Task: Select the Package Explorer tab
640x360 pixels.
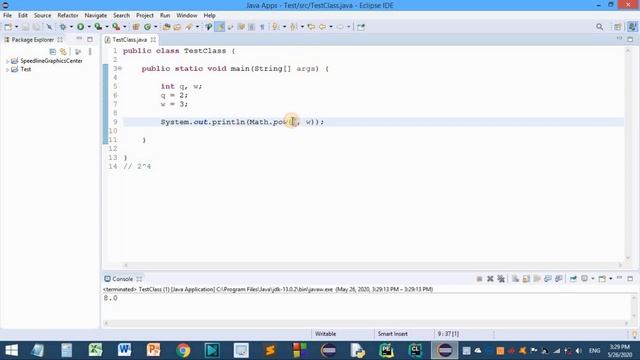Action: coord(32,40)
